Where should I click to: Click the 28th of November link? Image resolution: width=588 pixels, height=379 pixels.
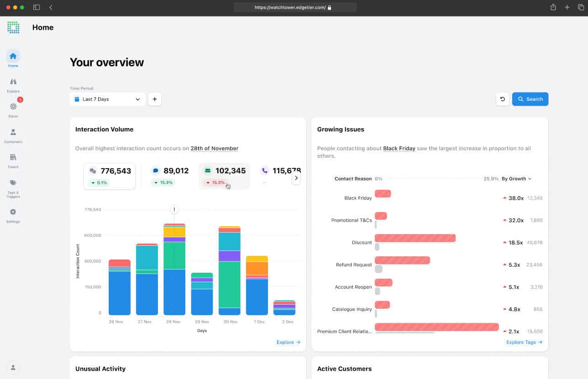tap(215, 149)
